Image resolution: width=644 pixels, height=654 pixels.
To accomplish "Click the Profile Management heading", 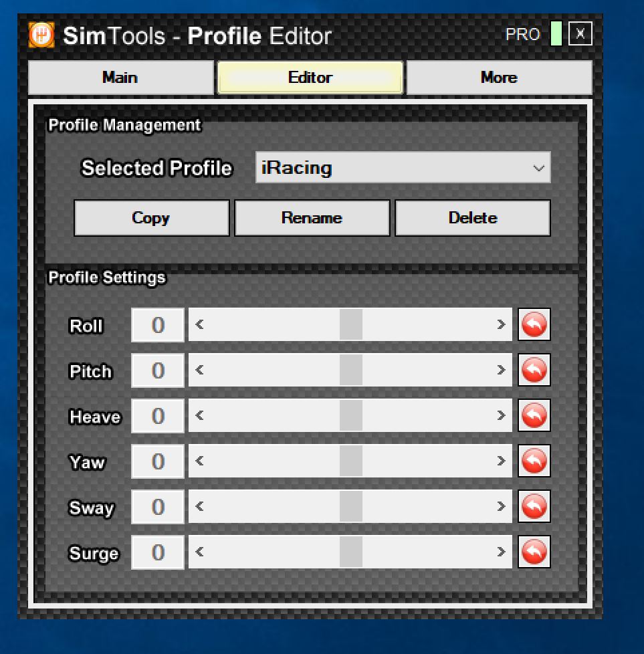I will pos(124,125).
